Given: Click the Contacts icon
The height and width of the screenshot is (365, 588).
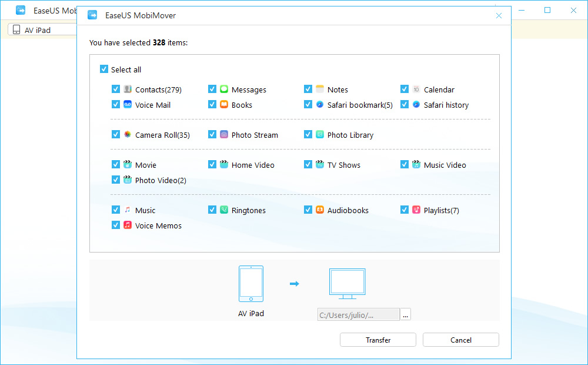Looking at the screenshot, I should coord(128,89).
